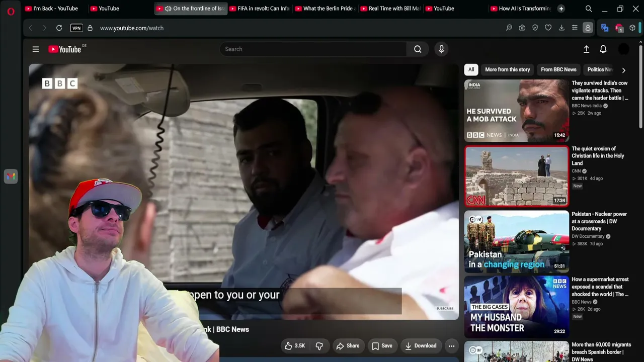This screenshot has width=644, height=362.
Task: Open more actions ellipsis menu
Action: pos(451,346)
